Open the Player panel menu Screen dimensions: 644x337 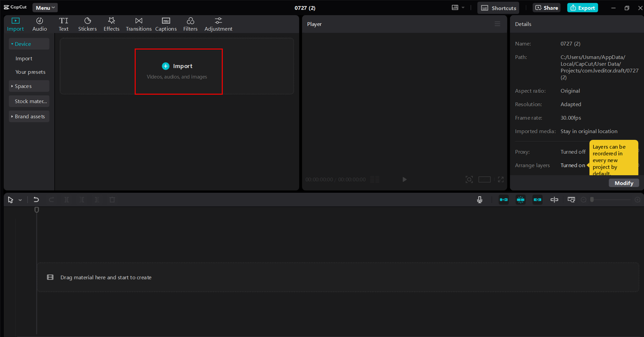(x=498, y=24)
